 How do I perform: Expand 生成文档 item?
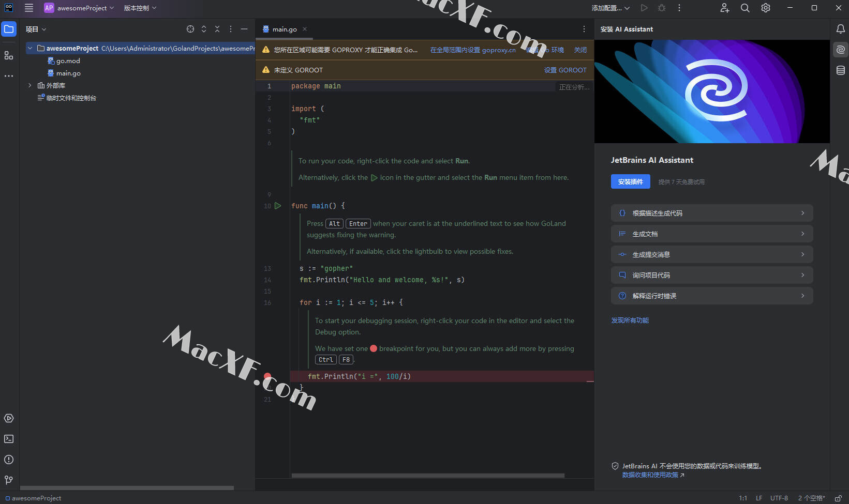712,234
